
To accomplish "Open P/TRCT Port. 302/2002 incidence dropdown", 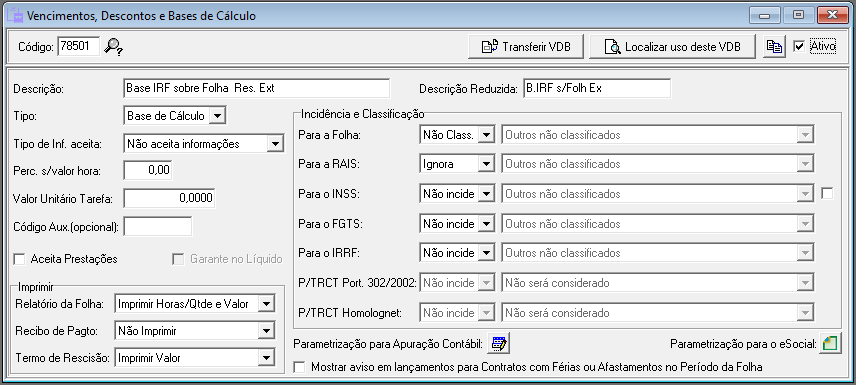I will tap(457, 282).
